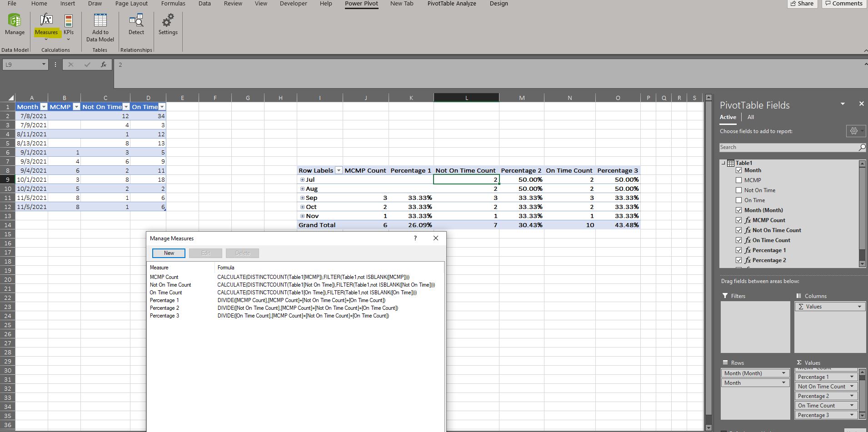
Task: Expand the Sep row in pivot table
Action: tap(302, 198)
